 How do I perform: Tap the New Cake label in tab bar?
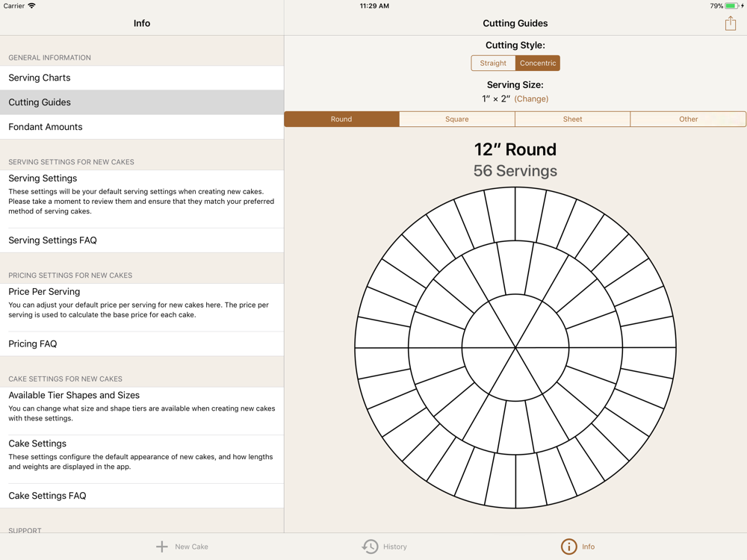coord(191,547)
